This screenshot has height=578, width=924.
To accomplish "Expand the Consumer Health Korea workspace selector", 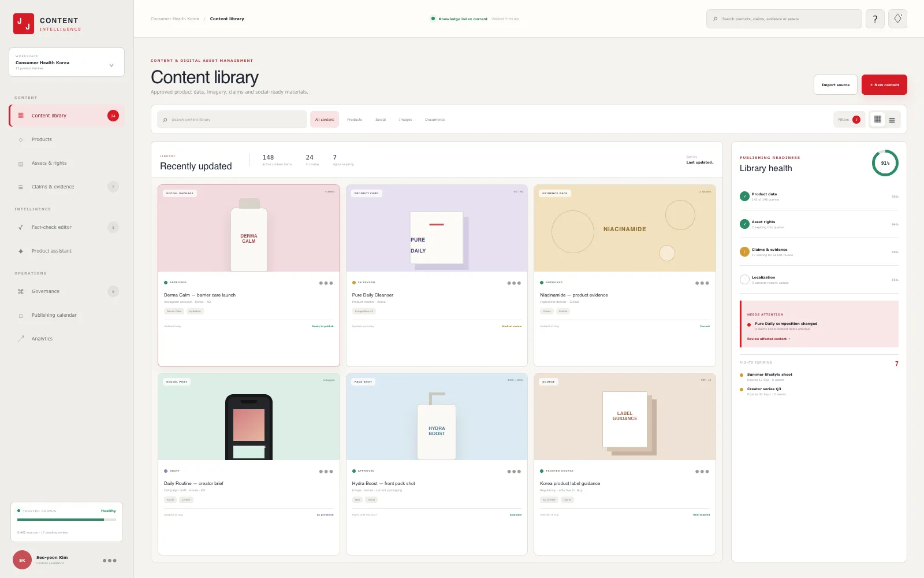I will pos(66,62).
